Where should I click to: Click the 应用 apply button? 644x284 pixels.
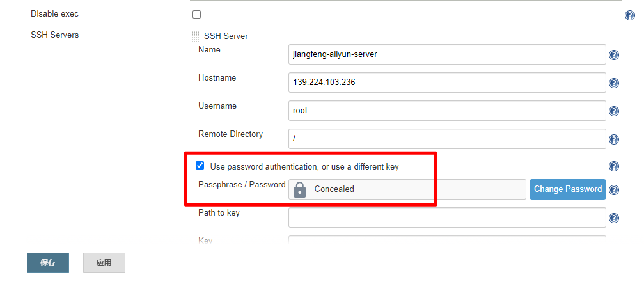click(x=104, y=263)
